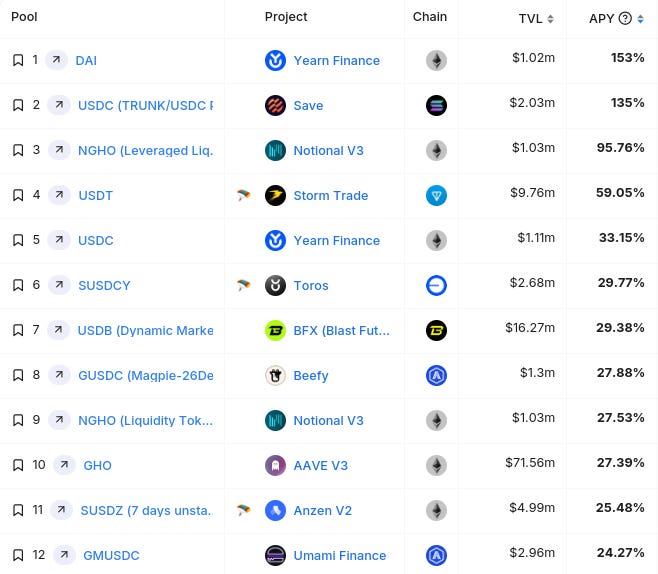Sort table by TVL column arrows

551,19
